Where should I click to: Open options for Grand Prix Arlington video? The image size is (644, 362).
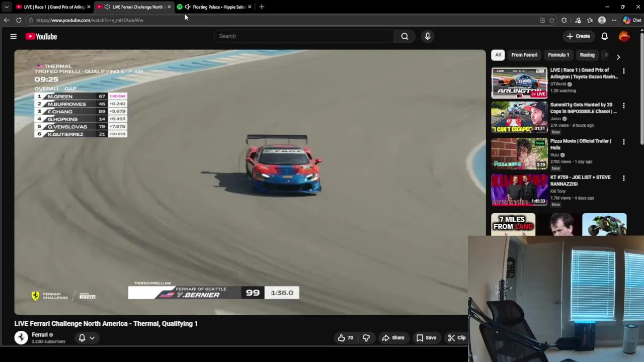(x=624, y=71)
